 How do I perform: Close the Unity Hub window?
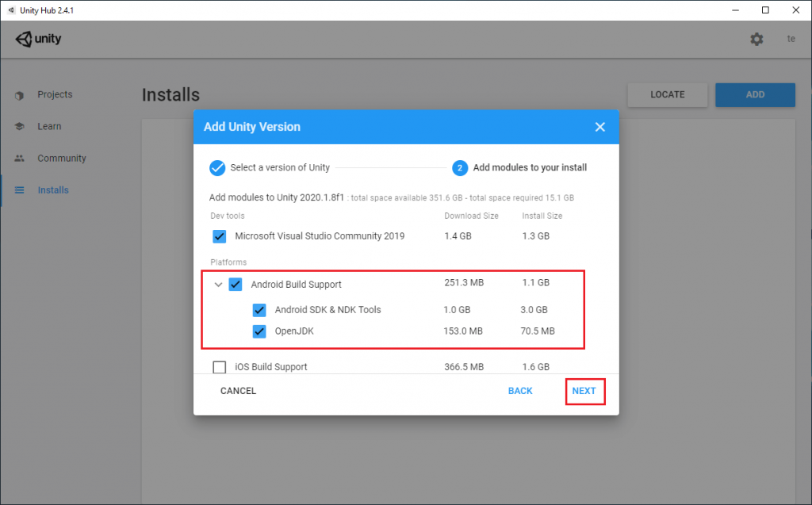pyautogui.click(x=796, y=10)
